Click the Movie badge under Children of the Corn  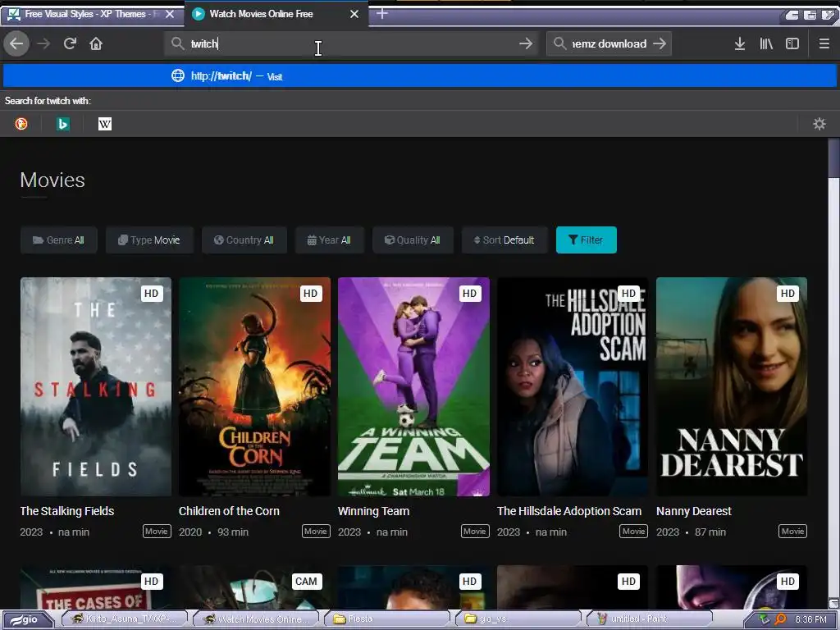coord(316,532)
